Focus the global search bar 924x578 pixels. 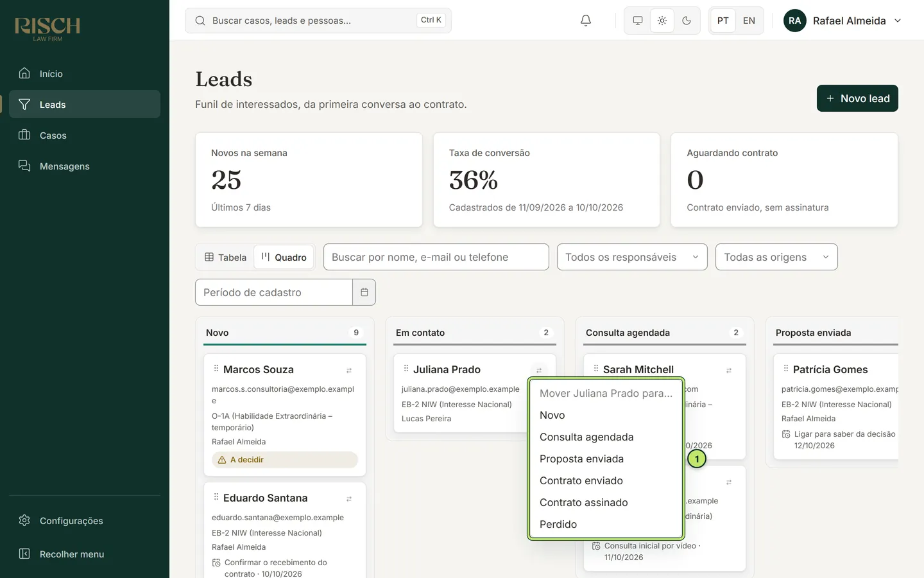318,21
